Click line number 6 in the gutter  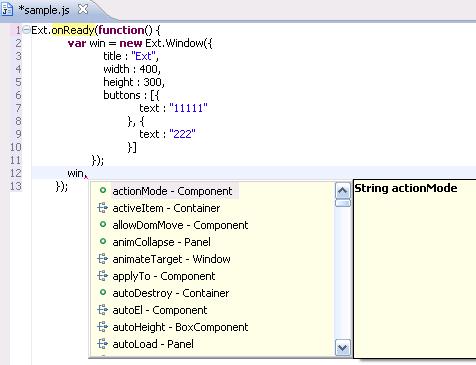[x=18, y=95]
